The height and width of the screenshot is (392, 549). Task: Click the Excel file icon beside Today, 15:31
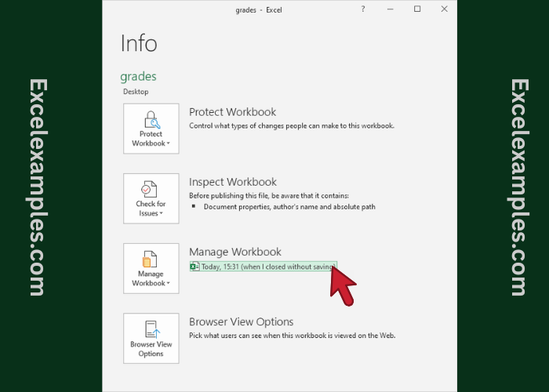coord(195,267)
